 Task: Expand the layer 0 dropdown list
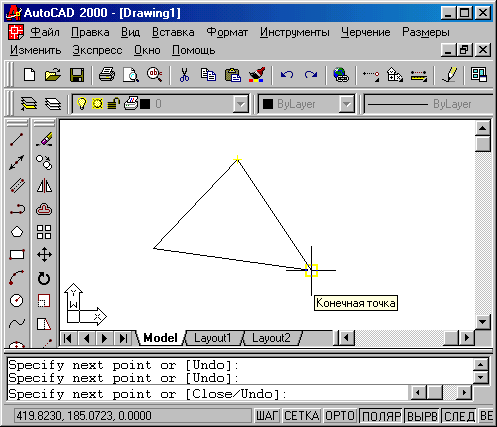[240, 104]
